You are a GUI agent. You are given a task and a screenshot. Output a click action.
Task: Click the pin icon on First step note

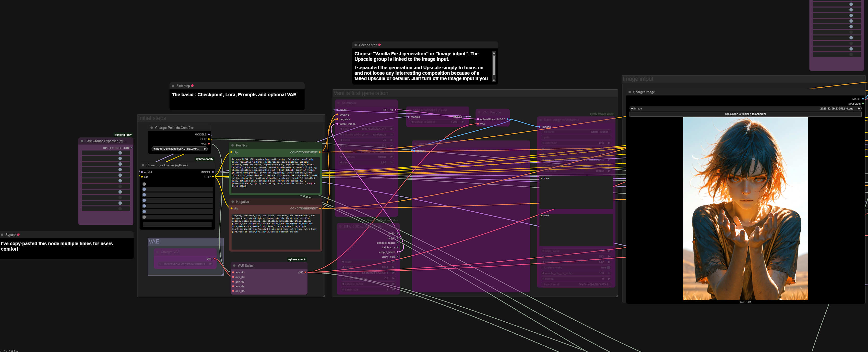click(x=192, y=86)
